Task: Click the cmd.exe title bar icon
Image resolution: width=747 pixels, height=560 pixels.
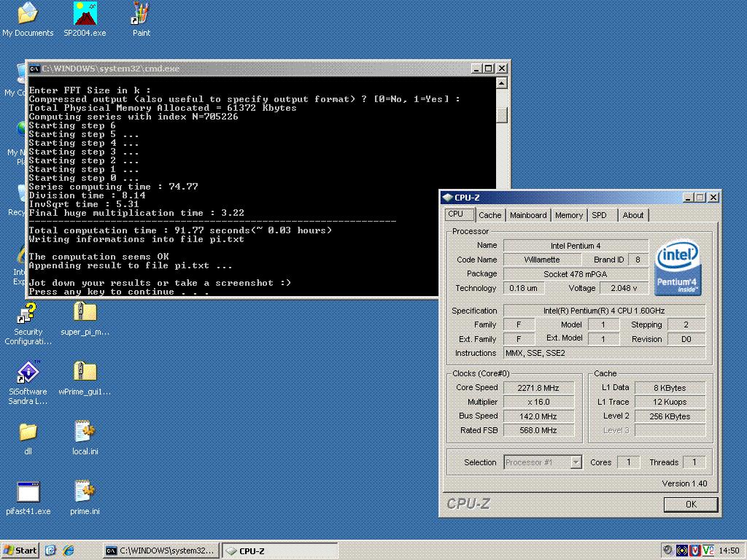Action: (x=34, y=69)
